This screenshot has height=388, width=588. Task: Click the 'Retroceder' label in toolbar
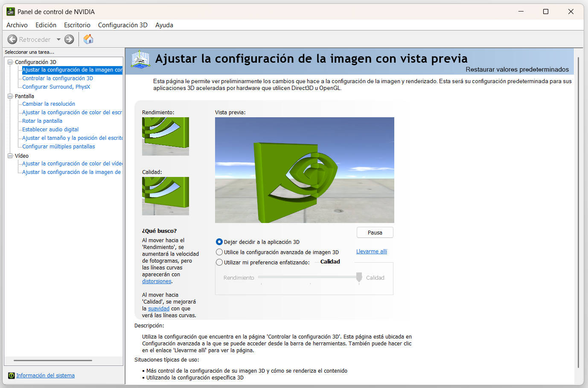[x=35, y=40]
